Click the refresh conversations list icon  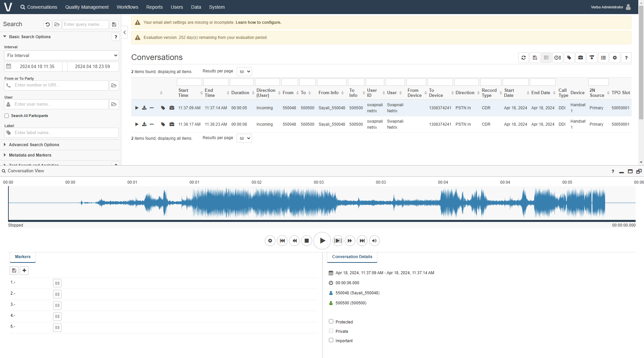[x=524, y=58]
